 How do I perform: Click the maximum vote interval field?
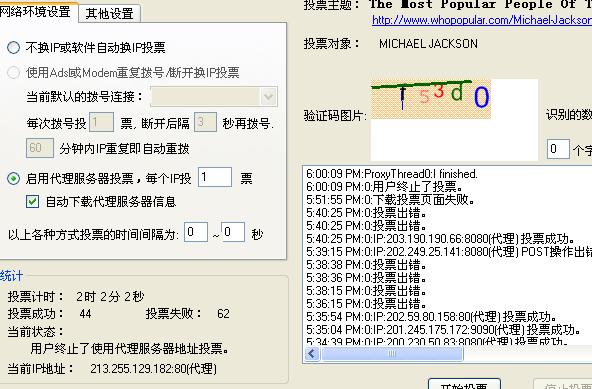[233, 232]
